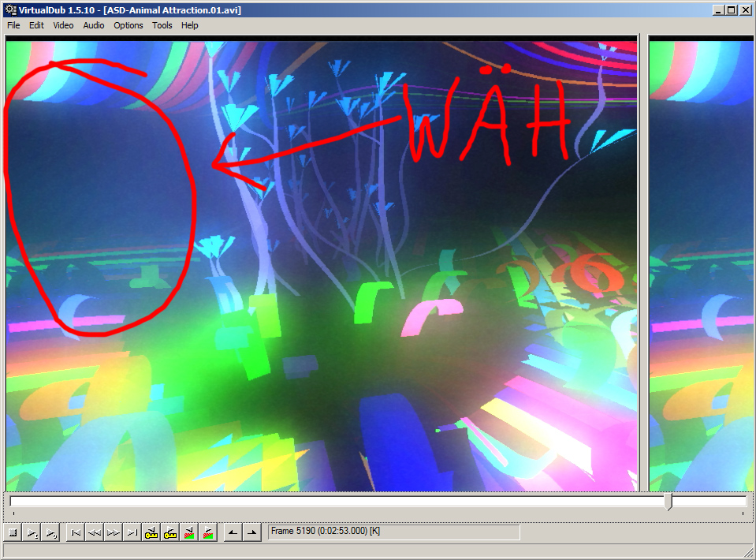Play the input video preview

coord(32,533)
